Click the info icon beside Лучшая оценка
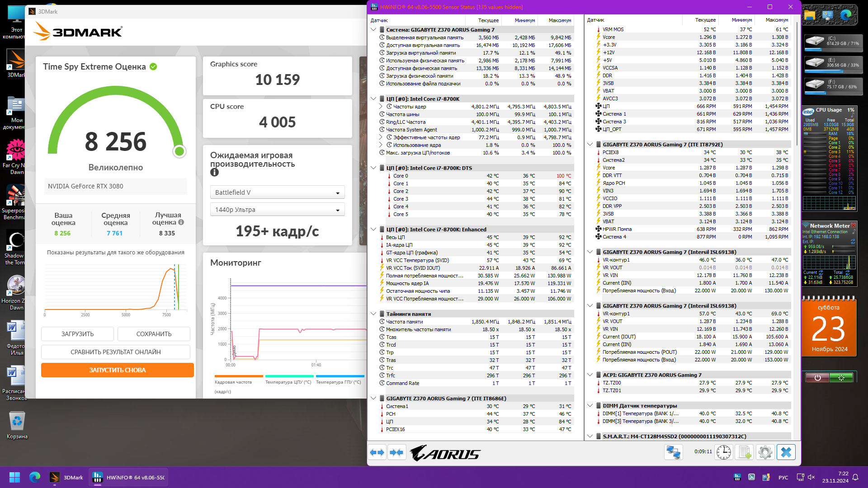Viewport: 868px width, 488px height. pyautogui.click(x=181, y=222)
